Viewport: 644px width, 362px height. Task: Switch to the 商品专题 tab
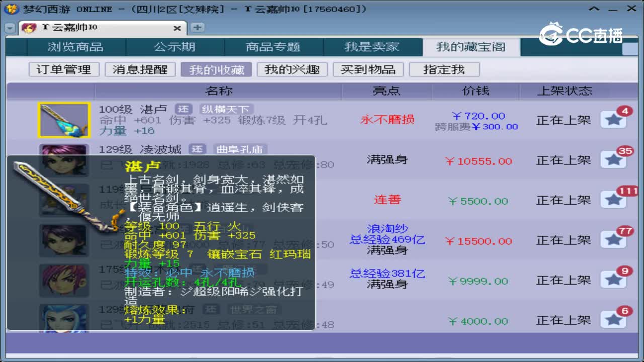click(x=273, y=47)
